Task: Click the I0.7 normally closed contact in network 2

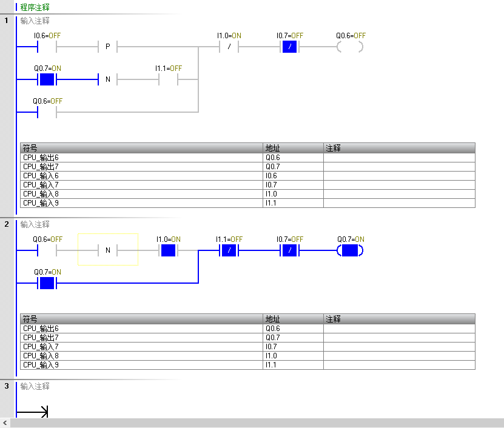Action: (x=289, y=250)
